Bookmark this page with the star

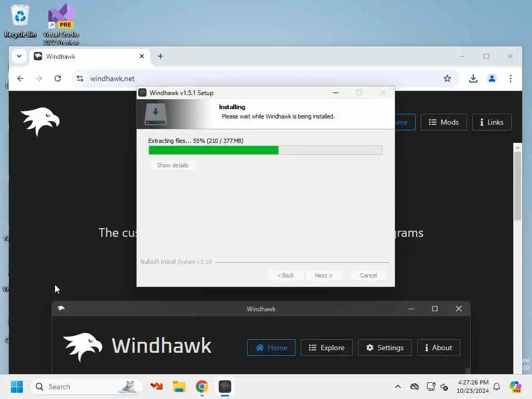click(x=447, y=78)
